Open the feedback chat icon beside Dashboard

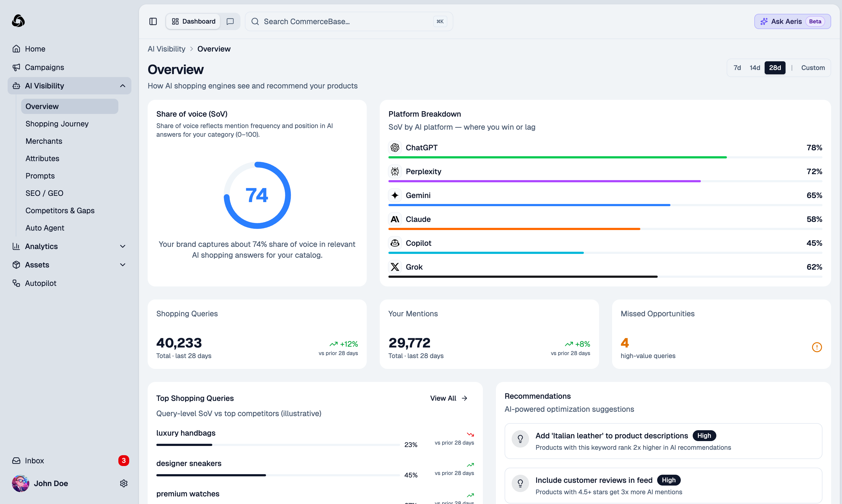coord(230,21)
